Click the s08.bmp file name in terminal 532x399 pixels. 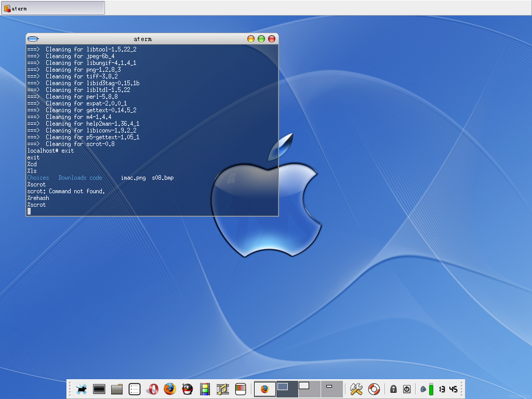[x=163, y=178]
